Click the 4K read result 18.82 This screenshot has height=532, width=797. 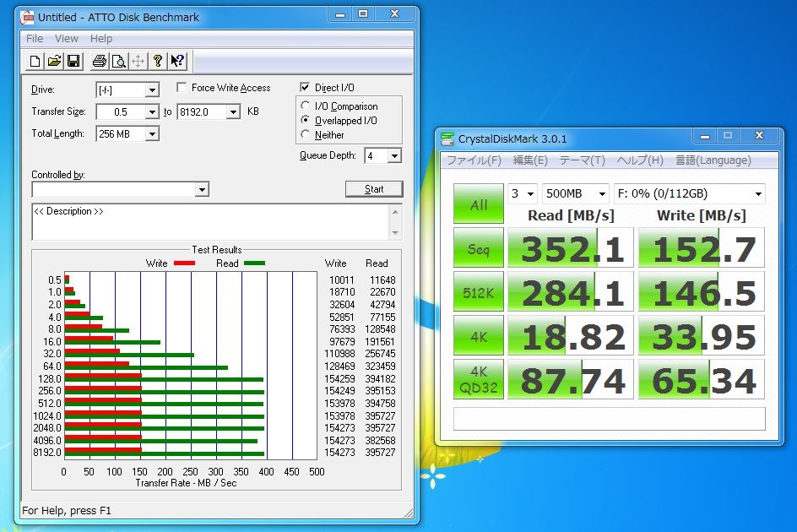click(x=571, y=335)
